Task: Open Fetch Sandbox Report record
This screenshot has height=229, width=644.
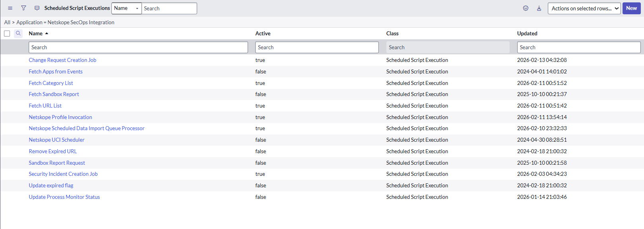Action: (54, 94)
